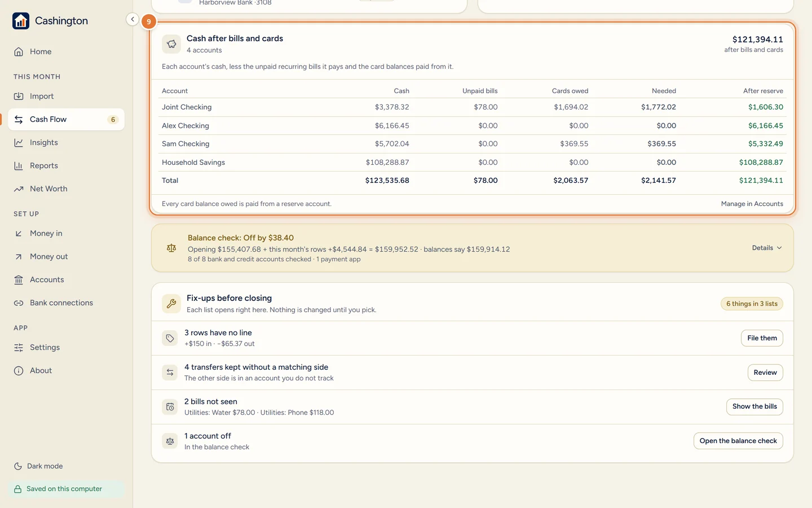The height and width of the screenshot is (508, 812).
Task: Click the Accounts bank icon
Action: coord(19,279)
